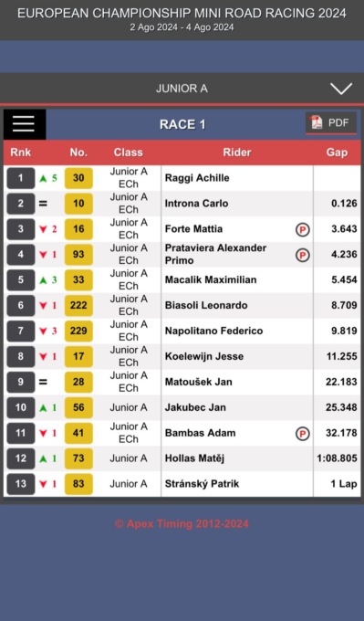Click green up arrow for Macalik Maximilian

(43, 280)
